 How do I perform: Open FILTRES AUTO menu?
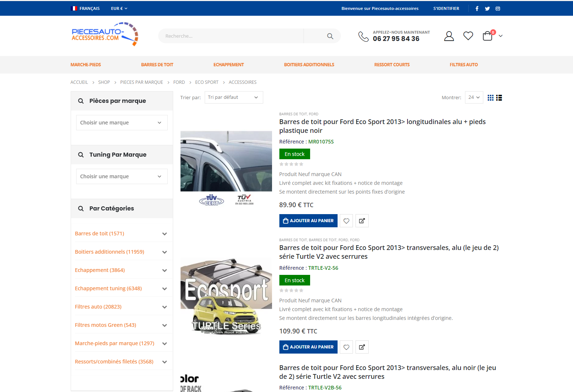pyautogui.click(x=464, y=65)
